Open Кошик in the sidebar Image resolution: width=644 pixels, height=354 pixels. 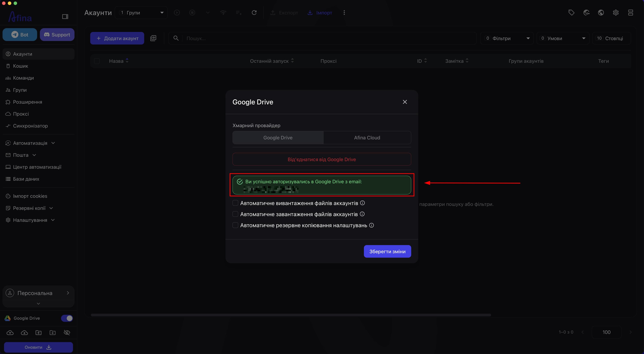click(39, 66)
